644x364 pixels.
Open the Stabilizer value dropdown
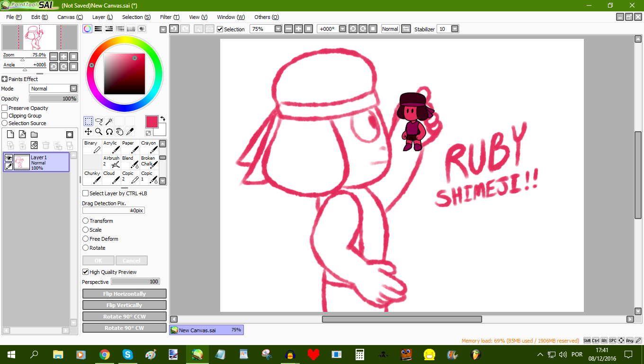(x=455, y=29)
